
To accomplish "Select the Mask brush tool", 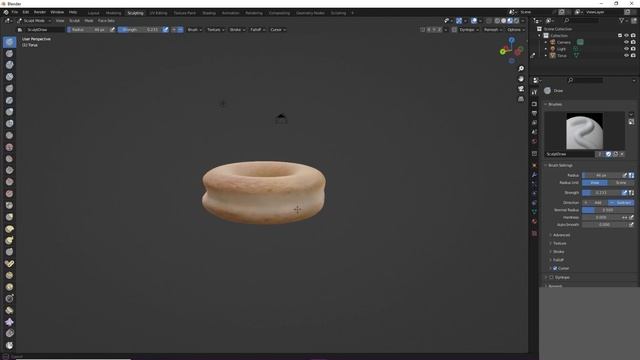I will point(9,345).
